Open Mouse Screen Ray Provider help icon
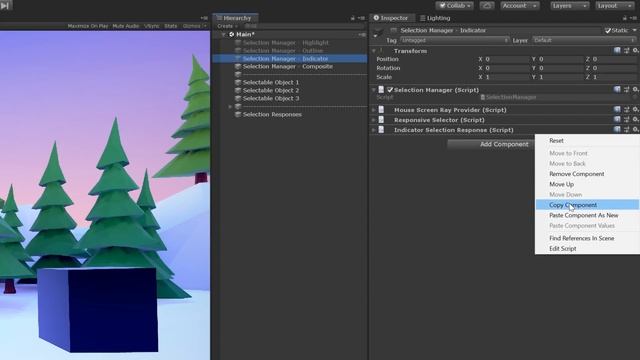 tap(617, 109)
